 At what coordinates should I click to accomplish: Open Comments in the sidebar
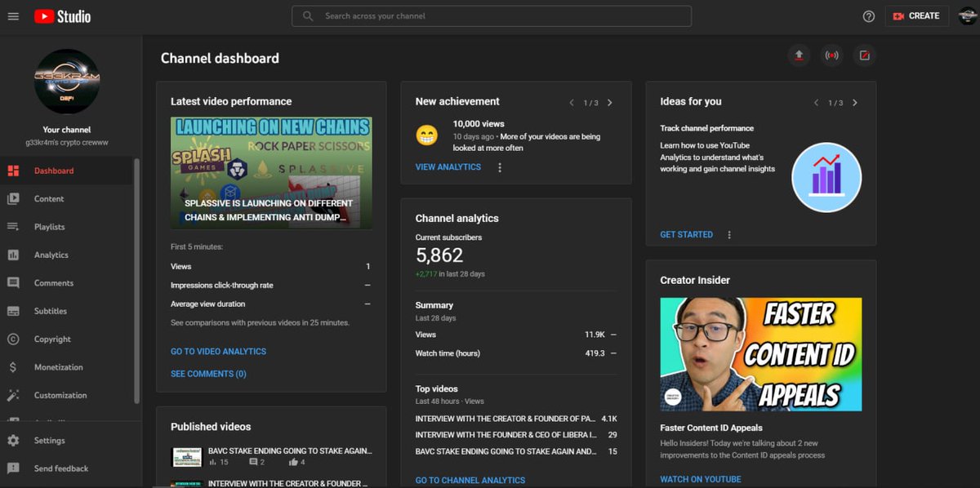66,283
